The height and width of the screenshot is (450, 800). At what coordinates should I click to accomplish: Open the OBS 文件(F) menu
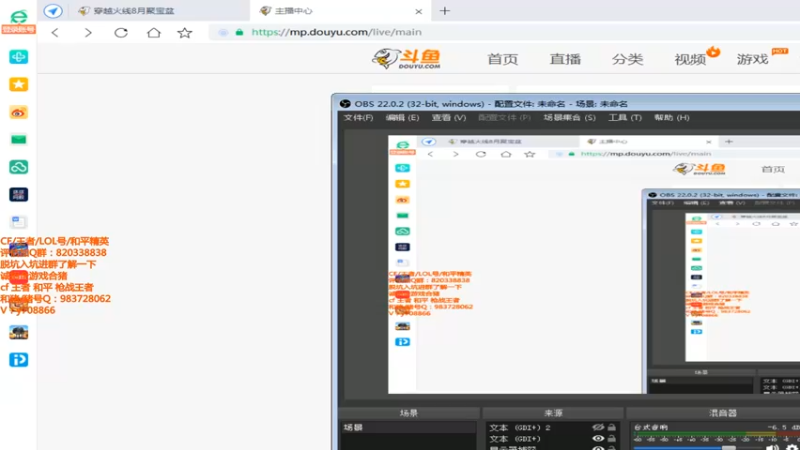pos(358,117)
